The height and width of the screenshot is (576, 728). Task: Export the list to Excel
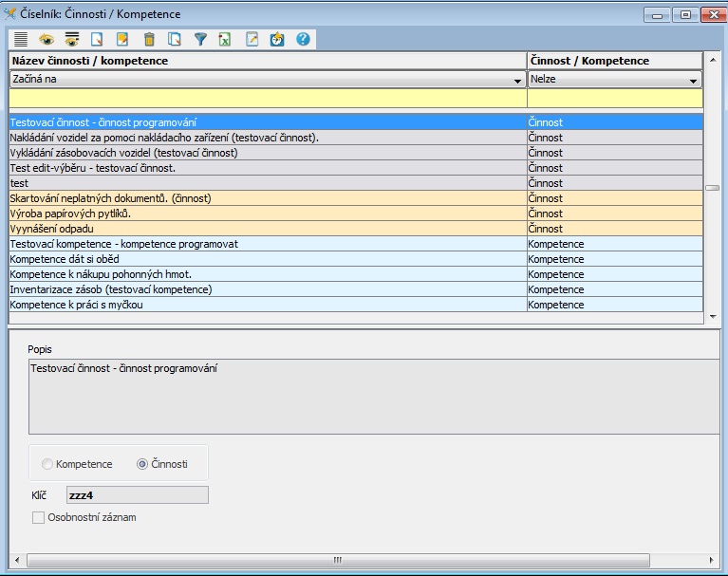click(225, 39)
